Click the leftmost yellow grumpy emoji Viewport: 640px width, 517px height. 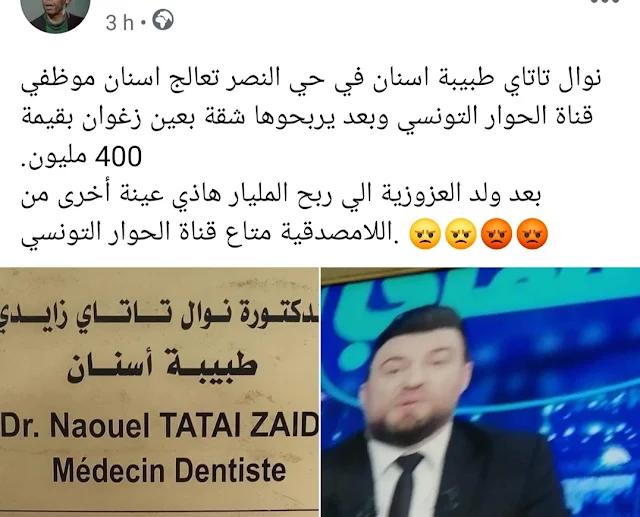(425, 234)
